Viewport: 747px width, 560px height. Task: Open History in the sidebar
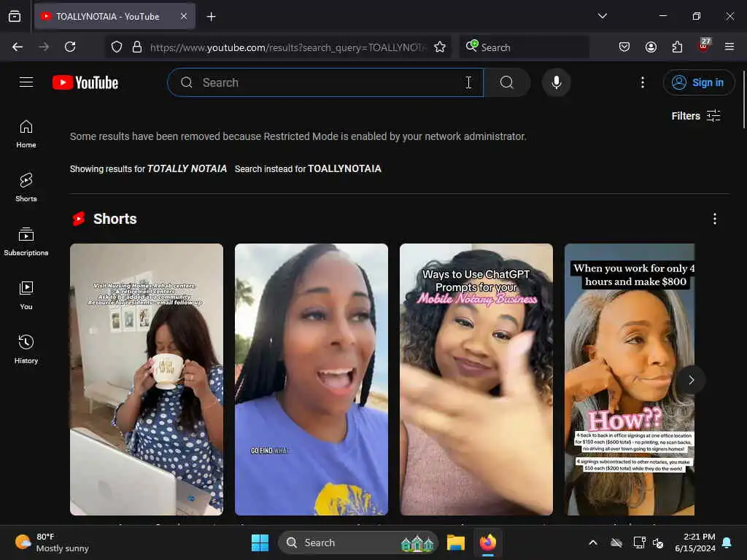26,349
